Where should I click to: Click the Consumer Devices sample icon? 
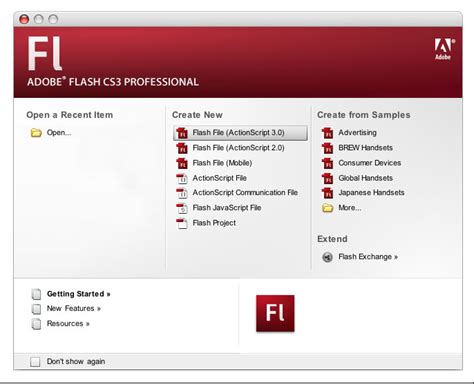click(328, 163)
